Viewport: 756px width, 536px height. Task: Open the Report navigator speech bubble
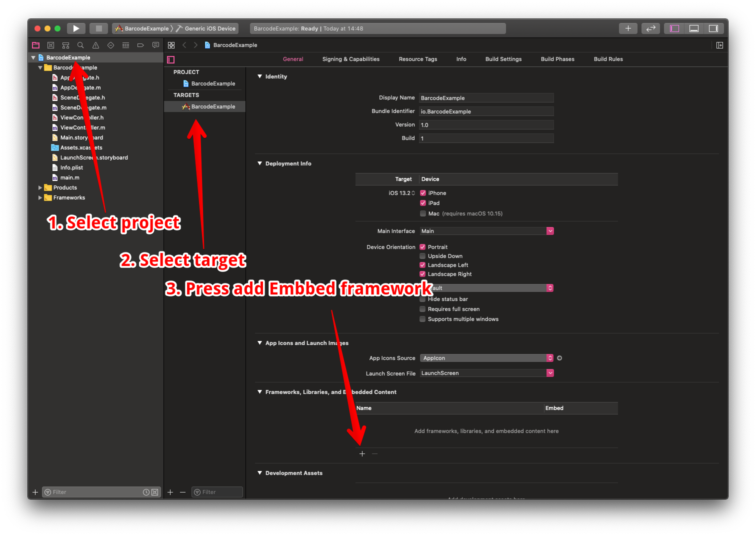155,45
